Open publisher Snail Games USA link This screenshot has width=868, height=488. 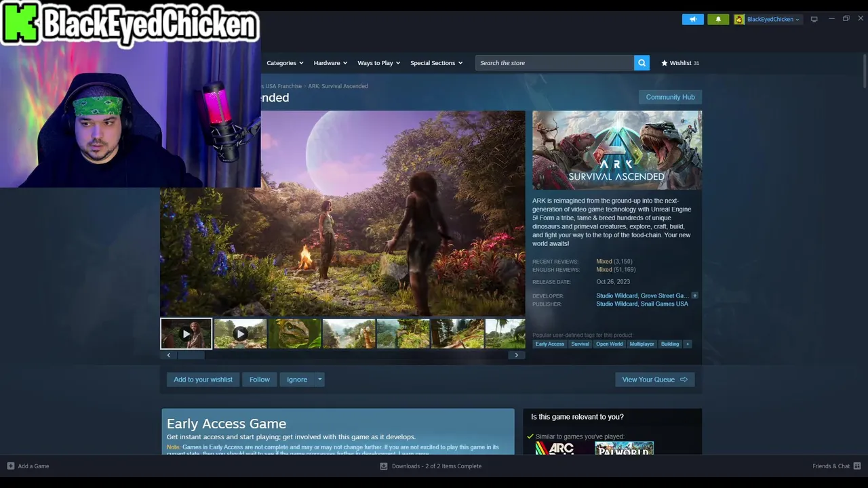(x=665, y=304)
